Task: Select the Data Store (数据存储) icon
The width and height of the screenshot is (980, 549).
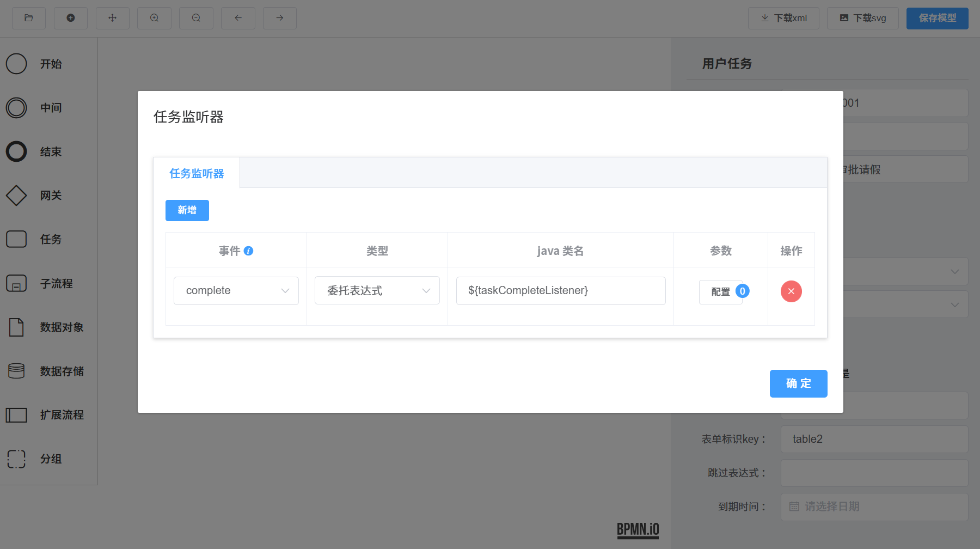Action: pyautogui.click(x=16, y=371)
